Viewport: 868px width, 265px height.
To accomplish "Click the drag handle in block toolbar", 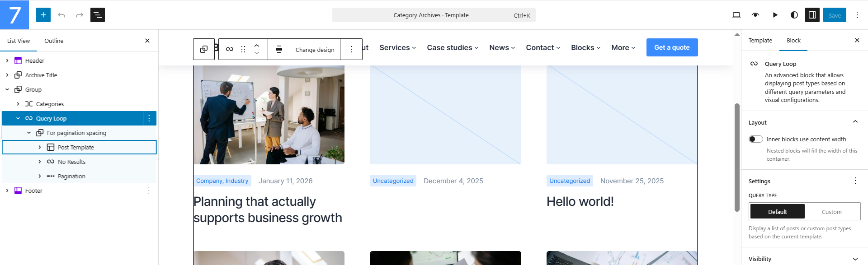I will tap(243, 49).
